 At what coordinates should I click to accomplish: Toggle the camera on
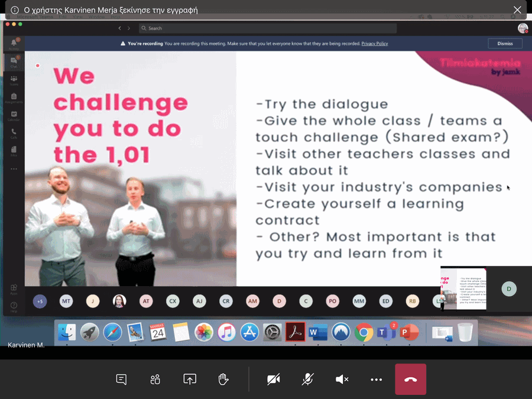(x=273, y=379)
